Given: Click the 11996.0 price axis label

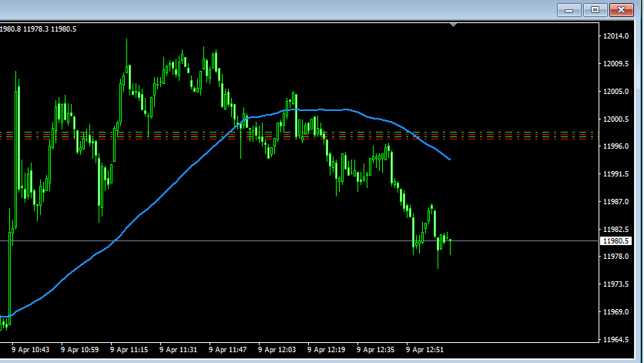Looking at the screenshot, I should (616, 146).
